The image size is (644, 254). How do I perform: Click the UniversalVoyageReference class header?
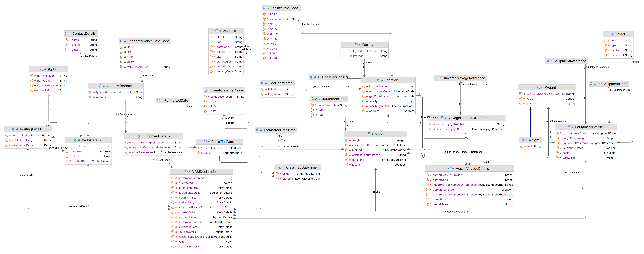click(x=464, y=78)
